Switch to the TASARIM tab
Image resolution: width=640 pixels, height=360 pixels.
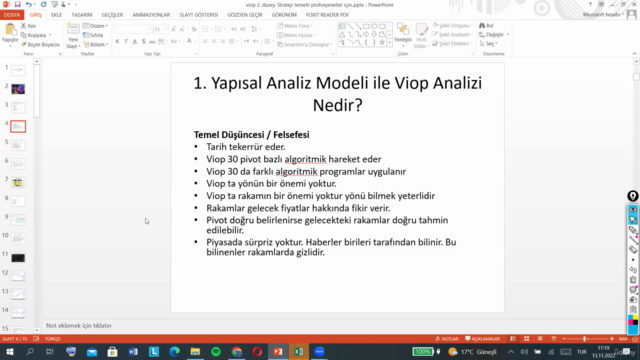[x=82, y=15]
